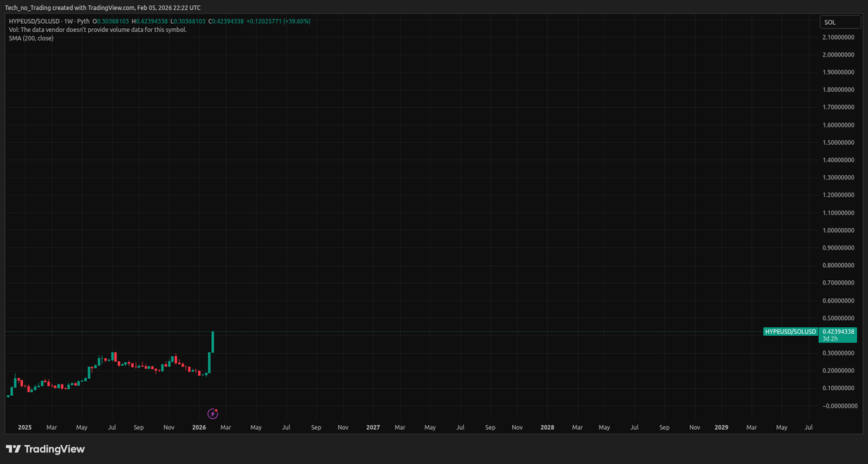Click the 2026 year label on time axis
The image size is (868, 464).
(199, 428)
